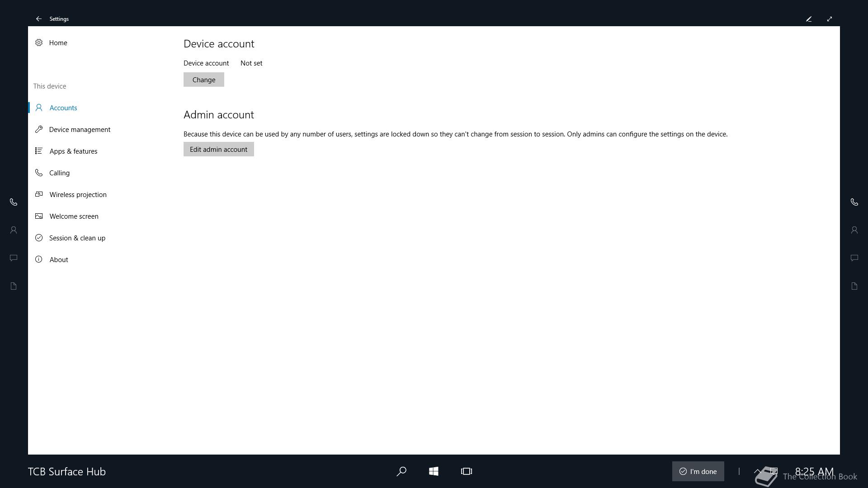The height and width of the screenshot is (488, 868).
Task: Click the Welcome screen picture icon
Action: [39, 216]
